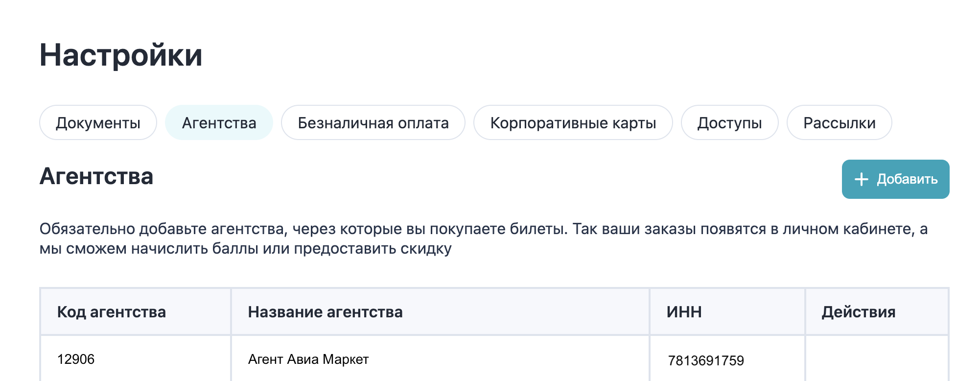Switch to the Безналичная оплата tab
This screenshot has width=980, height=381.
pos(373,123)
